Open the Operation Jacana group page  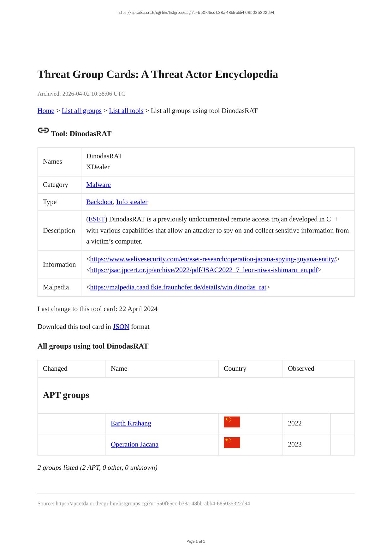(x=134, y=445)
